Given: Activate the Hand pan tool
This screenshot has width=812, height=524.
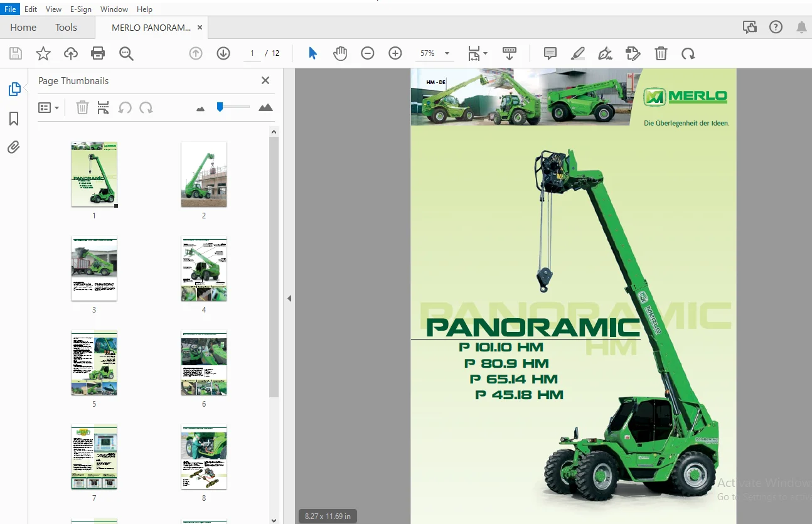Looking at the screenshot, I should pos(340,54).
